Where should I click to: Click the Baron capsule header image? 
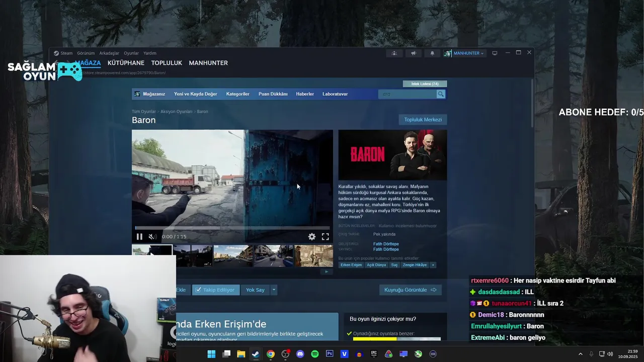(x=392, y=155)
